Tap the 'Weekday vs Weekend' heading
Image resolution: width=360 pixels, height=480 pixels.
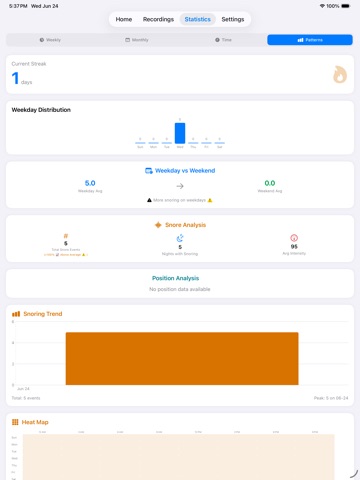click(185, 171)
